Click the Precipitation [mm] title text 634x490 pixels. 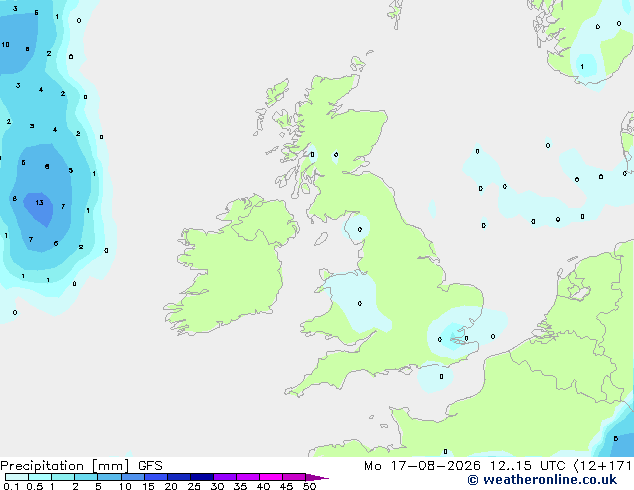point(65,466)
